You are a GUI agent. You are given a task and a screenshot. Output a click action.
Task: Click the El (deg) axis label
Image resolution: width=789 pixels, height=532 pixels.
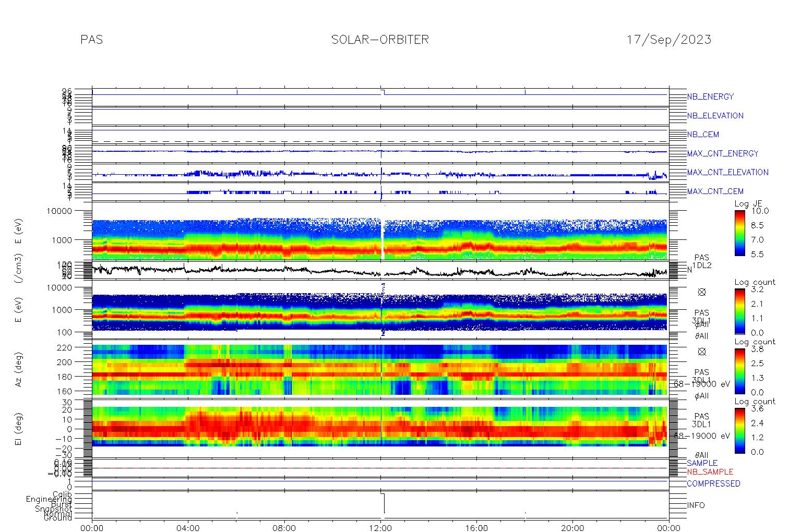tap(19, 430)
